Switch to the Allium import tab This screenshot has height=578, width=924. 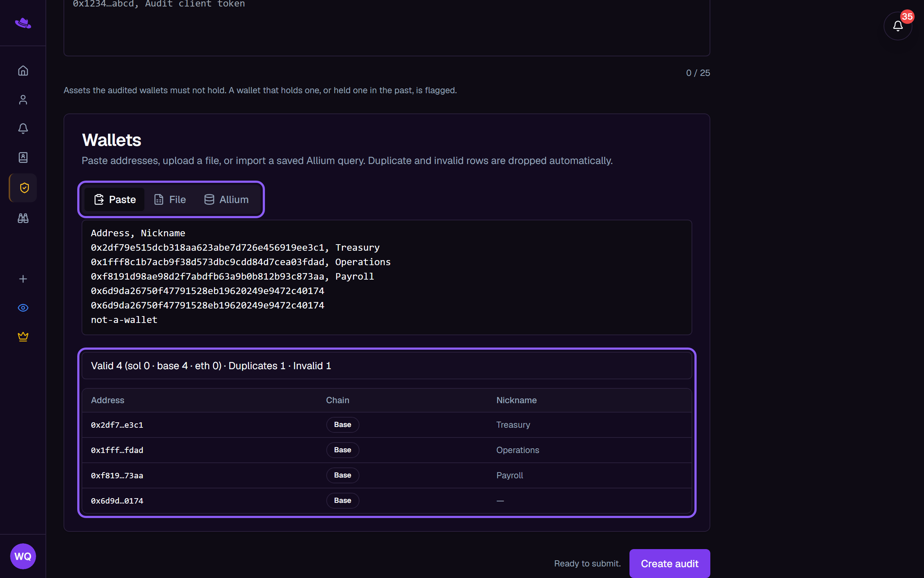click(226, 199)
